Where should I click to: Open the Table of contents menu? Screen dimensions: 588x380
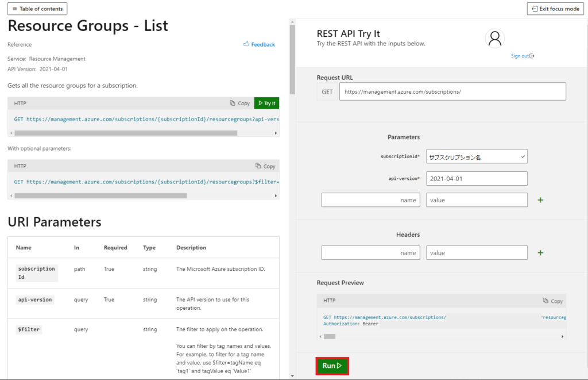pyautogui.click(x=37, y=9)
